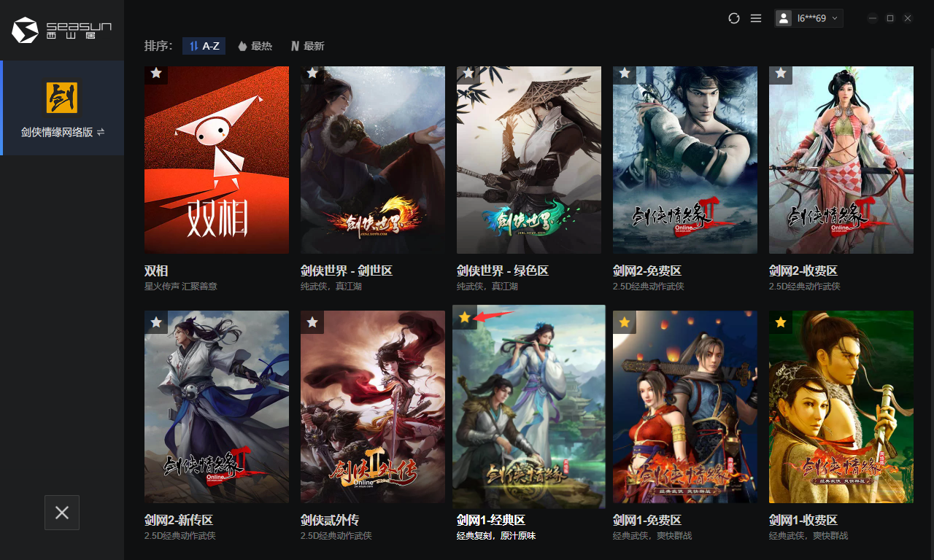
Task: Sort games by 最热
Action: 255,46
